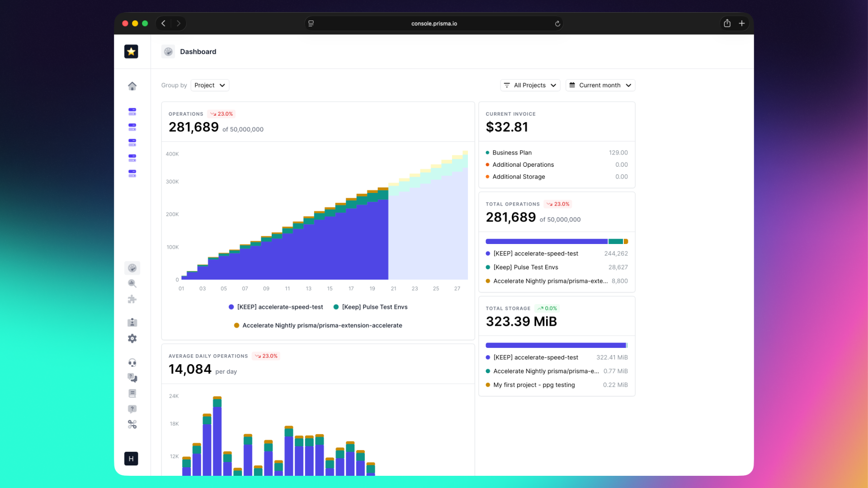The height and width of the screenshot is (488, 868).
Task: Open the feedback chat bubble icon
Action: [132, 378]
